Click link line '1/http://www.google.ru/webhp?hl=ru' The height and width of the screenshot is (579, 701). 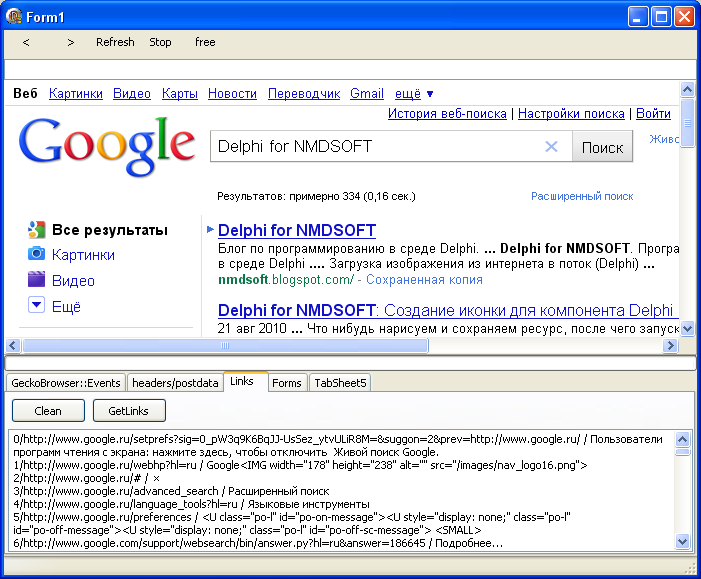300,465
